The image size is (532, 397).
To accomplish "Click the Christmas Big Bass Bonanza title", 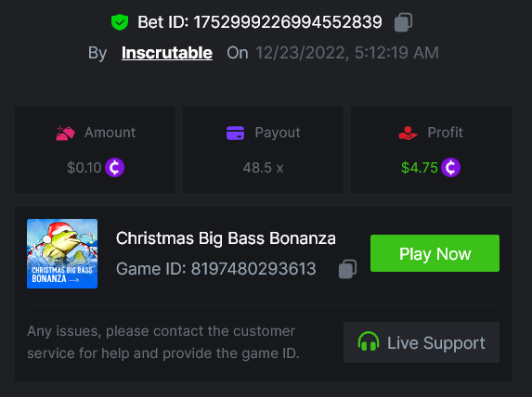I will (x=226, y=238).
